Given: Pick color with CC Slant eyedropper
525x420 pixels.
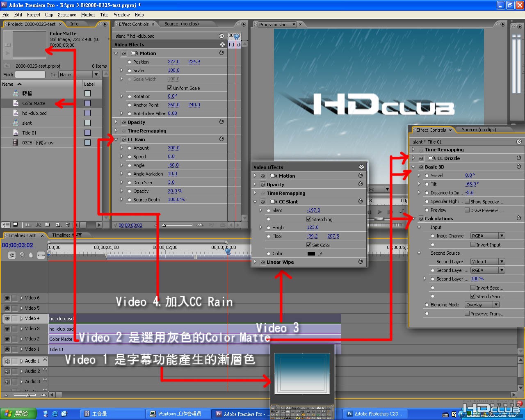Looking at the screenshot, I should pyautogui.click(x=320, y=253).
